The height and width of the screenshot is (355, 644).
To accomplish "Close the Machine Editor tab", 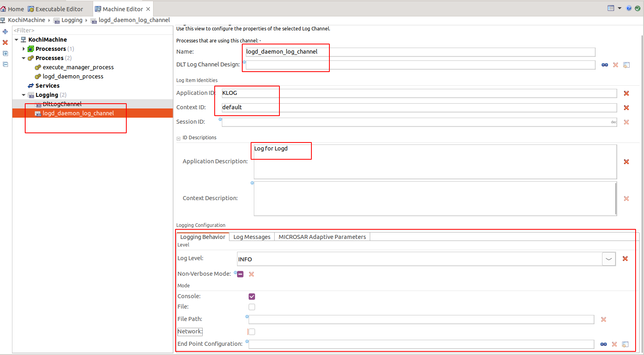I will 148,9.
